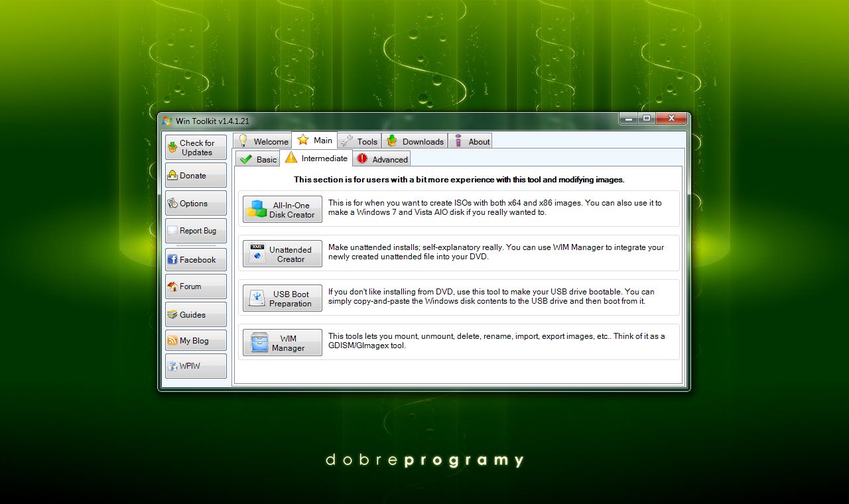Select the Main tab

tap(314, 140)
